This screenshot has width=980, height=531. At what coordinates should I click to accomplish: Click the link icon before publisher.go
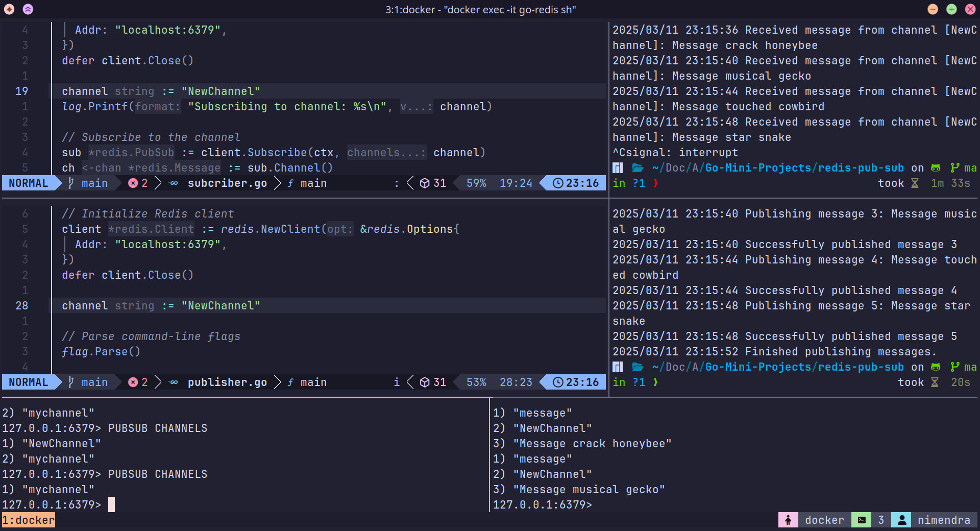pyautogui.click(x=174, y=382)
